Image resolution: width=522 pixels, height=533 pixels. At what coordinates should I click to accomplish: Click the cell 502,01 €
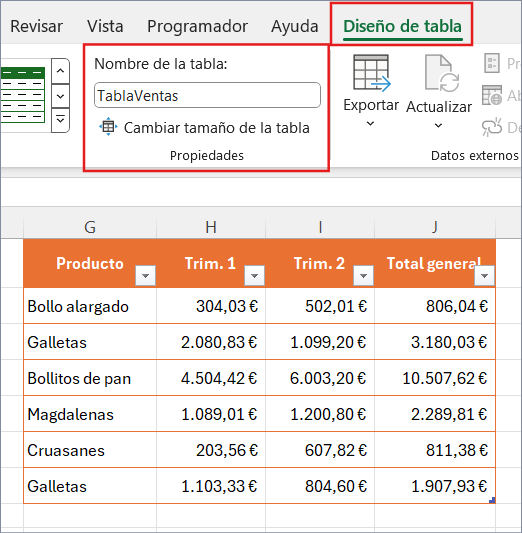[320, 306]
